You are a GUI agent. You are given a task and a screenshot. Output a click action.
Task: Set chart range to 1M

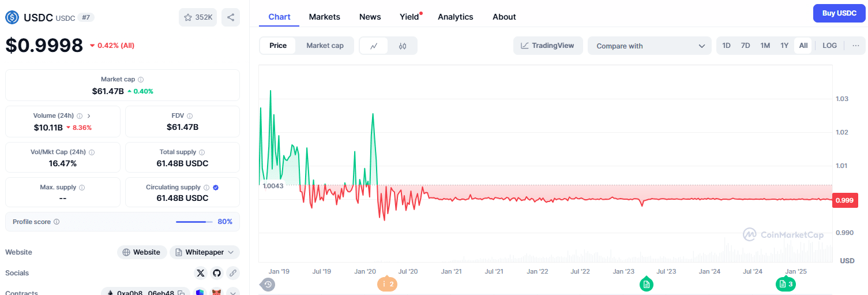pyautogui.click(x=765, y=46)
